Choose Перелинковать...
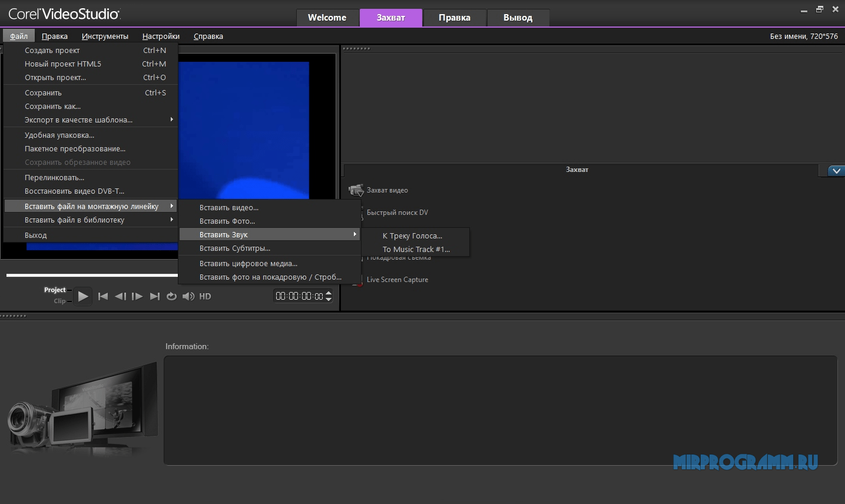 click(x=91, y=177)
